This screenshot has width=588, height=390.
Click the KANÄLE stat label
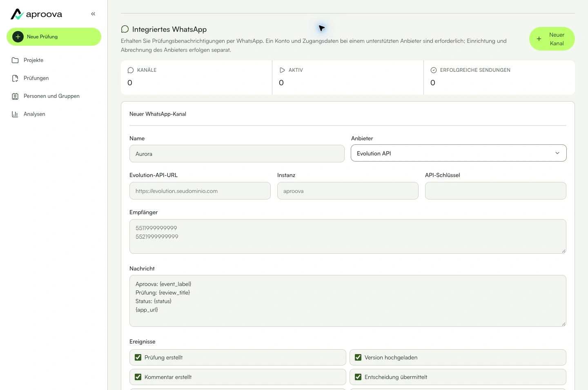[147, 70]
